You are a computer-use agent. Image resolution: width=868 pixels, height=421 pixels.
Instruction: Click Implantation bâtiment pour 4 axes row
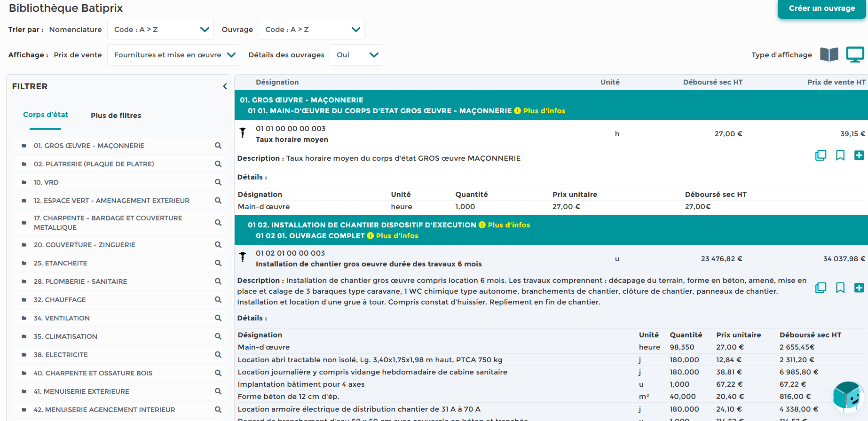551,384
